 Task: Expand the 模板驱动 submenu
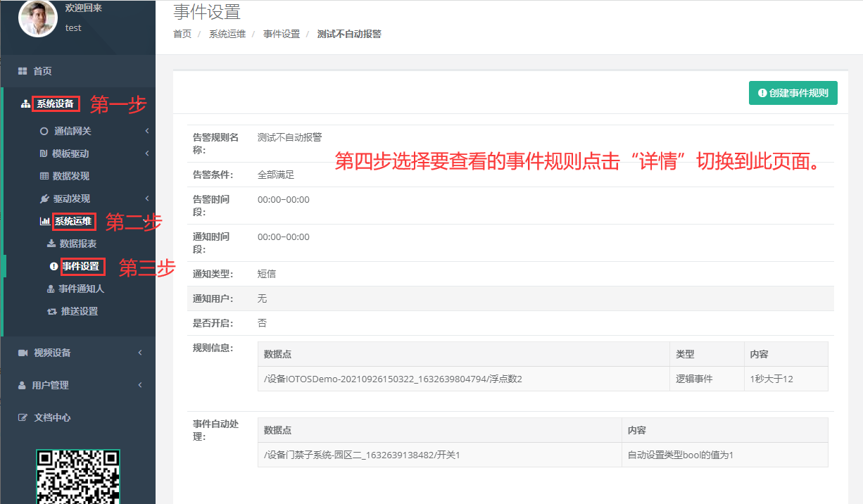pos(146,153)
